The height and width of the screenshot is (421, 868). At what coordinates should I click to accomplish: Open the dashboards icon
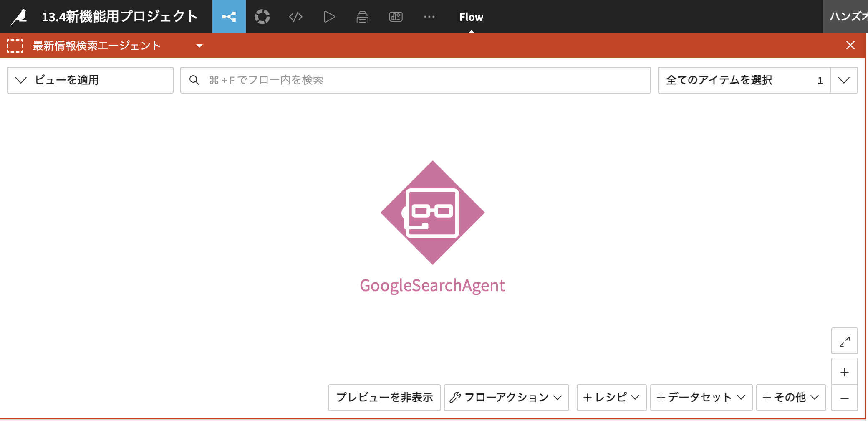tap(396, 17)
